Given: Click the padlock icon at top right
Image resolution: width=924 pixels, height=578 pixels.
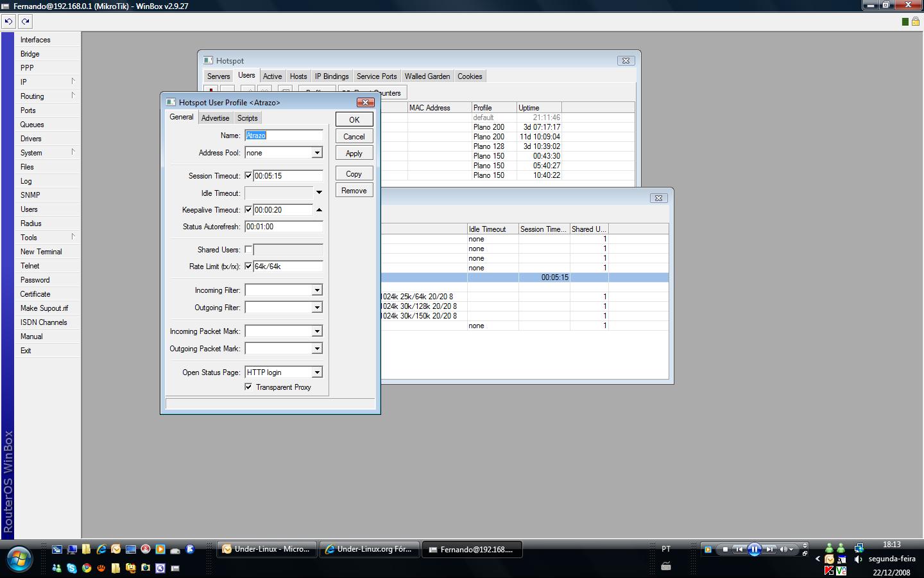Looking at the screenshot, I should pyautogui.click(x=916, y=21).
